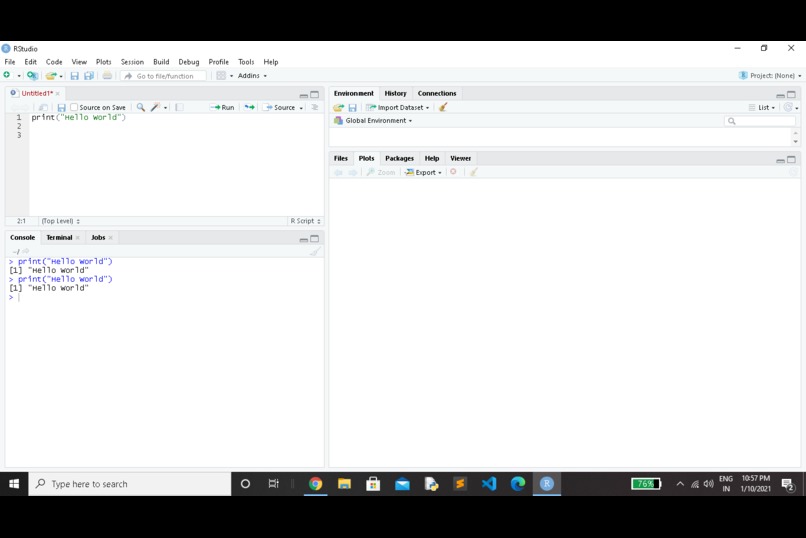Open the R Script file type selector
Screen dimensions: 806x538
[305, 221]
